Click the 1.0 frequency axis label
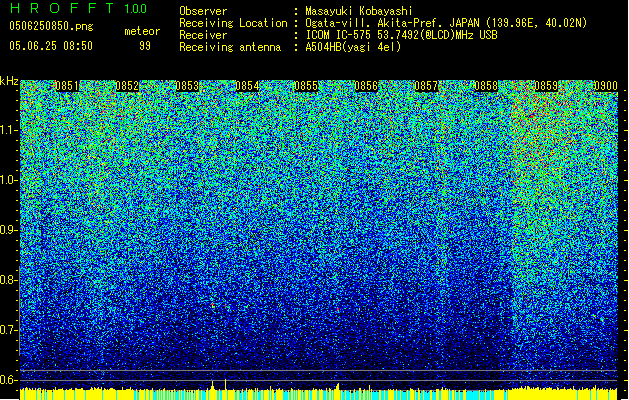 point(9,181)
